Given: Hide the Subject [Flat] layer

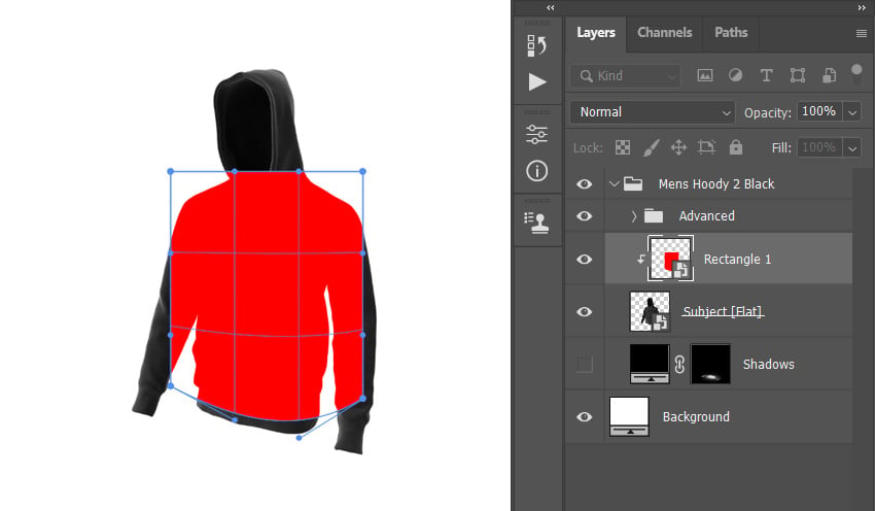Looking at the screenshot, I should pos(584,312).
